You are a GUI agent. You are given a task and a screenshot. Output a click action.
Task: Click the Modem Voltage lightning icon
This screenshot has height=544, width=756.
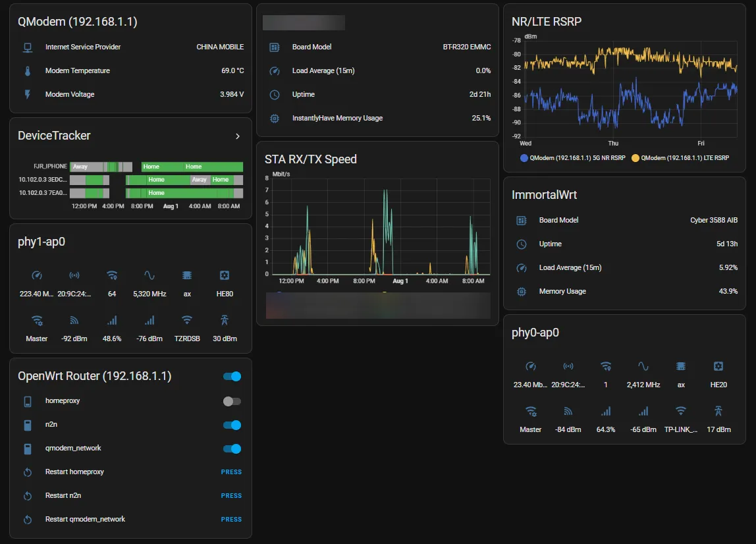pyautogui.click(x=28, y=95)
